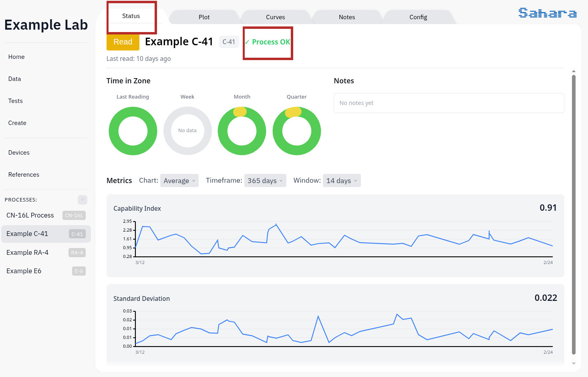Open the References page from the sidebar
Viewport: 588px width, 377px height.
click(24, 174)
